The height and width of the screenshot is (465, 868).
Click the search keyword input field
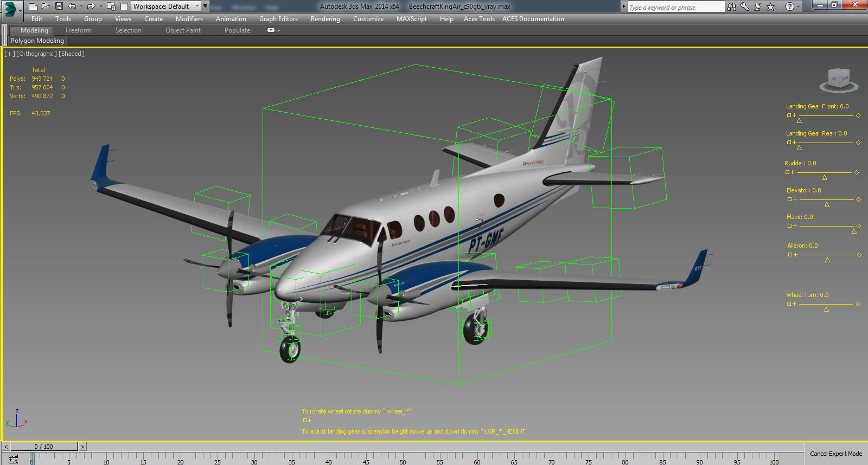pyautogui.click(x=676, y=7)
